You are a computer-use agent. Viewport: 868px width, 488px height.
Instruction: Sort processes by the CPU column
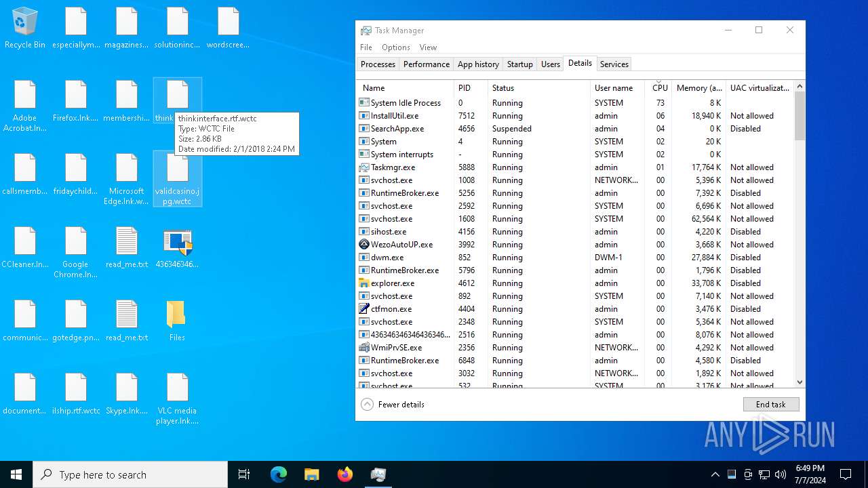click(660, 88)
